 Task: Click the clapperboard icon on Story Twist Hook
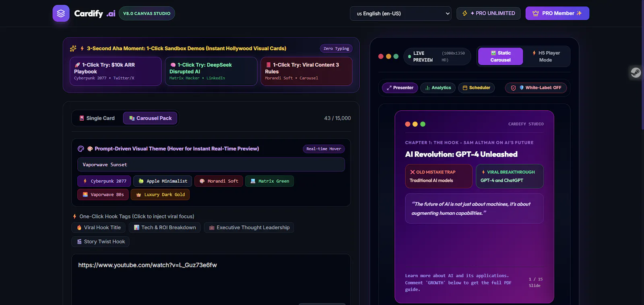point(79,242)
